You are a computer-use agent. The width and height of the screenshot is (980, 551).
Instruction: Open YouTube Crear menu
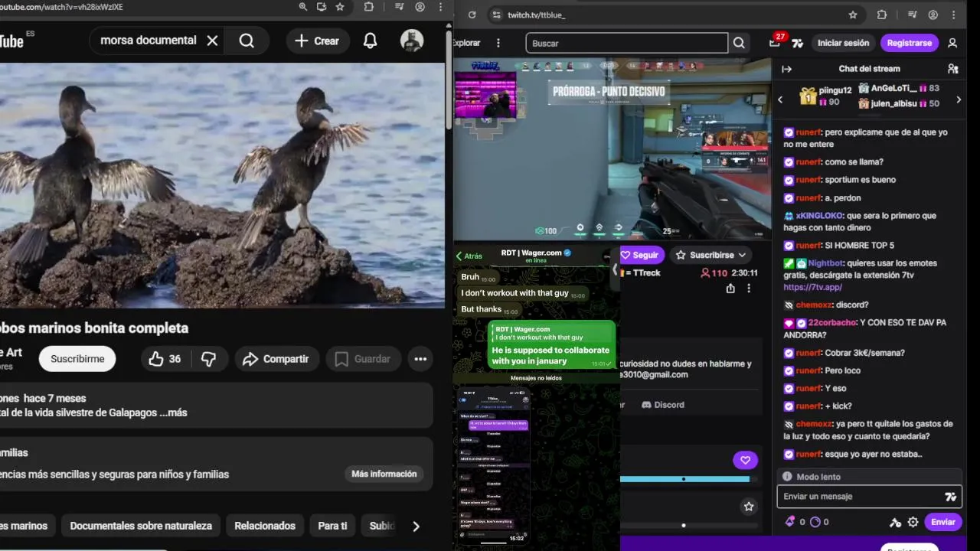coord(316,41)
